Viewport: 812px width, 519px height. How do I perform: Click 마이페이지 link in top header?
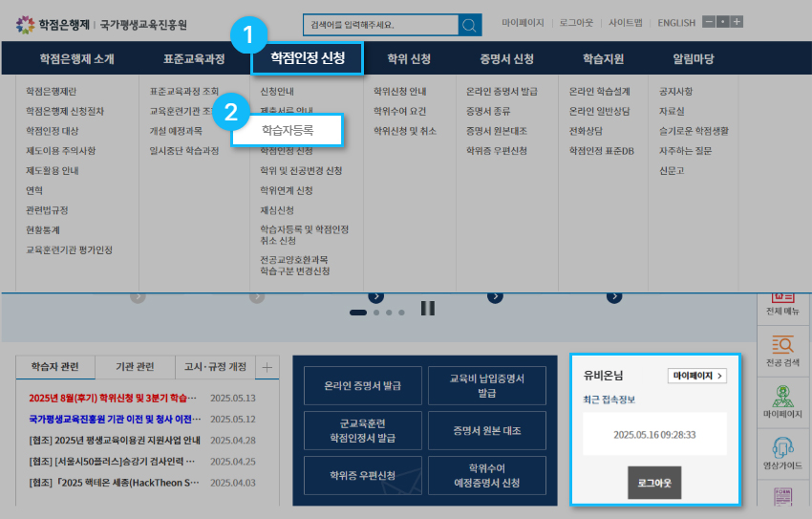point(524,23)
